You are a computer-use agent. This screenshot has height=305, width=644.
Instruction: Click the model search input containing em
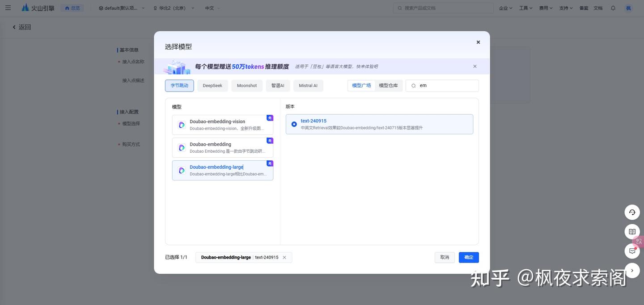(x=443, y=85)
